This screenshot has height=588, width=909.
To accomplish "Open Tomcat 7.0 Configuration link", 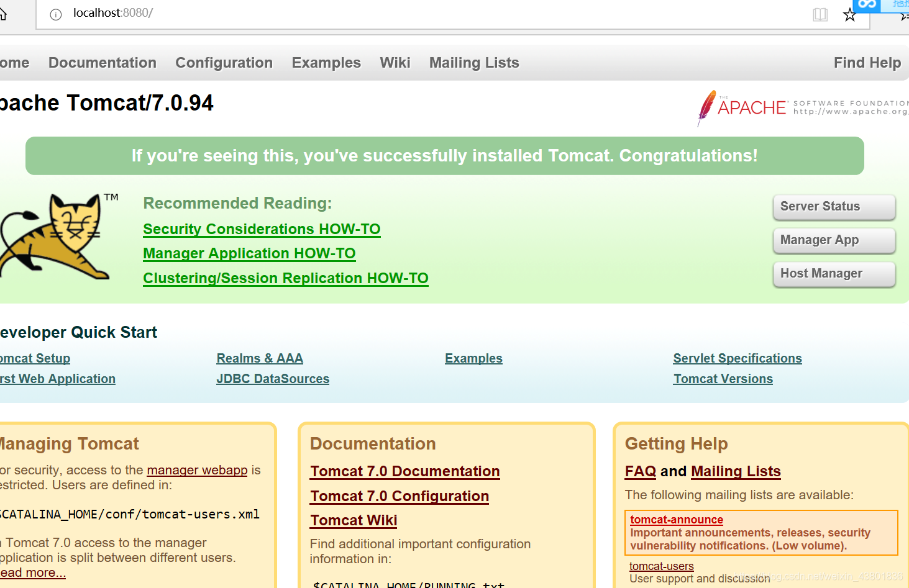I will (400, 496).
